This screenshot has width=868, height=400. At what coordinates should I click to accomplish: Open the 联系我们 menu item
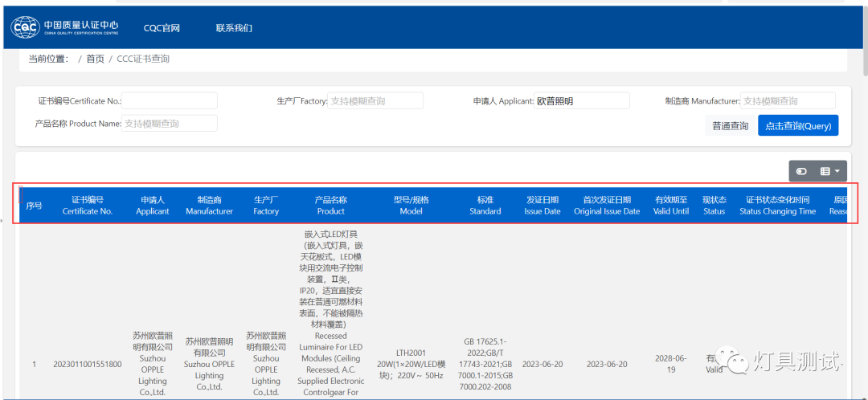[x=234, y=28]
